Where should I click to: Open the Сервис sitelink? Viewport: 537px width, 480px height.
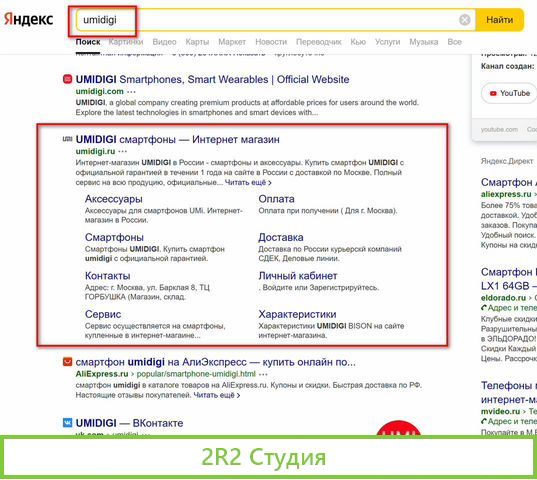[x=103, y=314]
